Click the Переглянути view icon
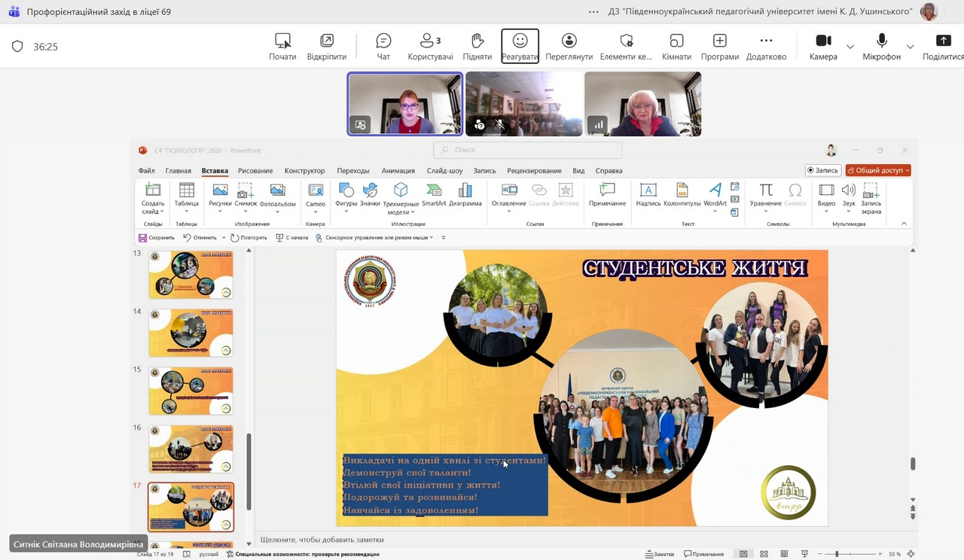 tap(569, 47)
